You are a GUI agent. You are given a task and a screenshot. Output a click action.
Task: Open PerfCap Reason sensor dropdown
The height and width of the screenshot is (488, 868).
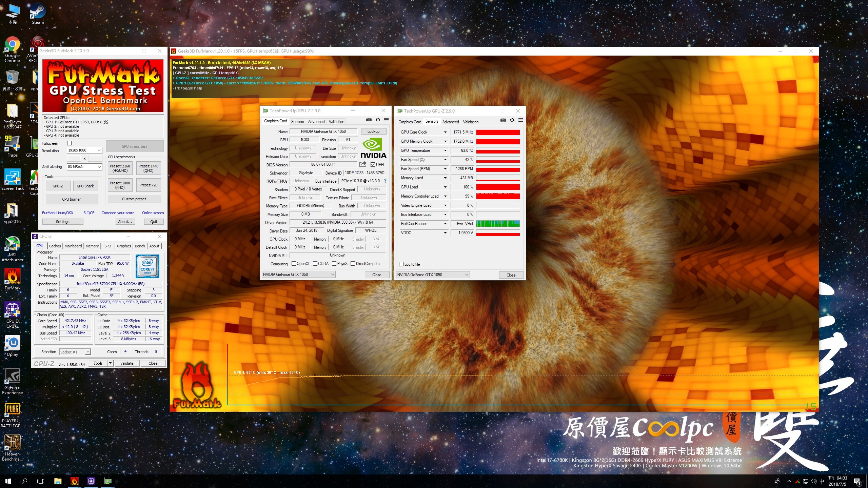pyautogui.click(x=445, y=224)
